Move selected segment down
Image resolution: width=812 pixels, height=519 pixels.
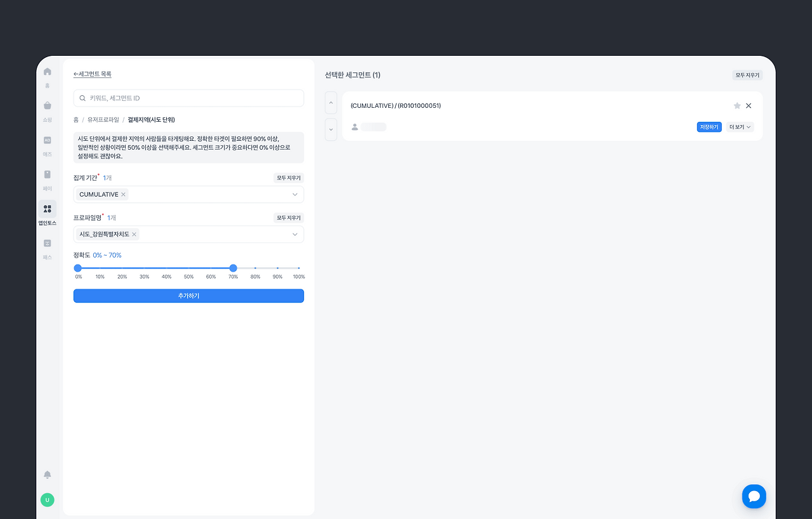pos(331,129)
